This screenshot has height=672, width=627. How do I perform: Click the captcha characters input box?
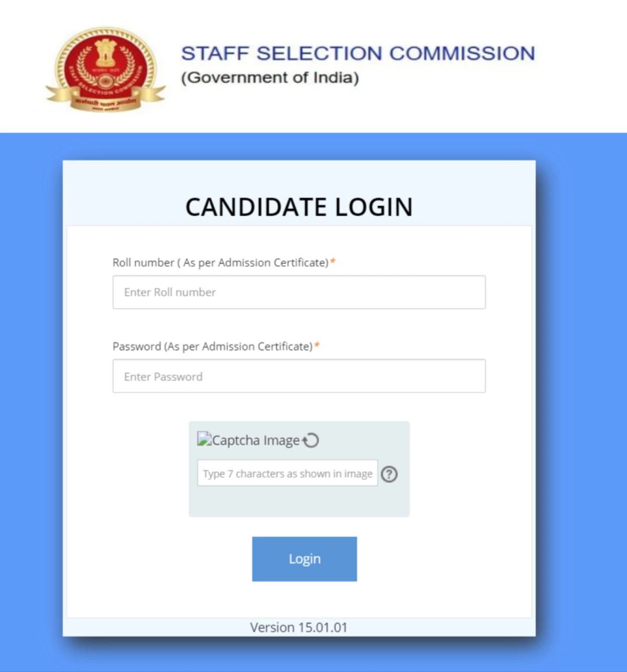[287, 473]
